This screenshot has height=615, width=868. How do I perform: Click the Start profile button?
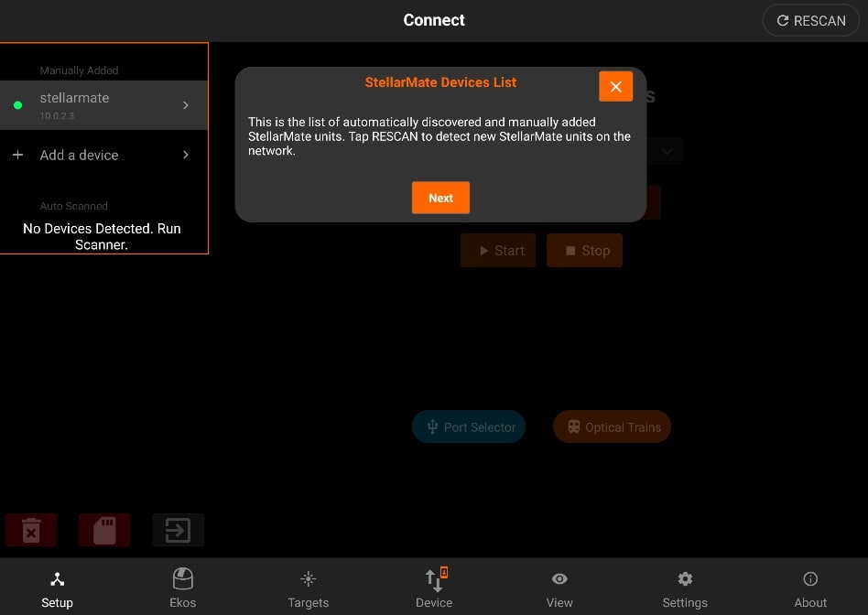(498, 250)
